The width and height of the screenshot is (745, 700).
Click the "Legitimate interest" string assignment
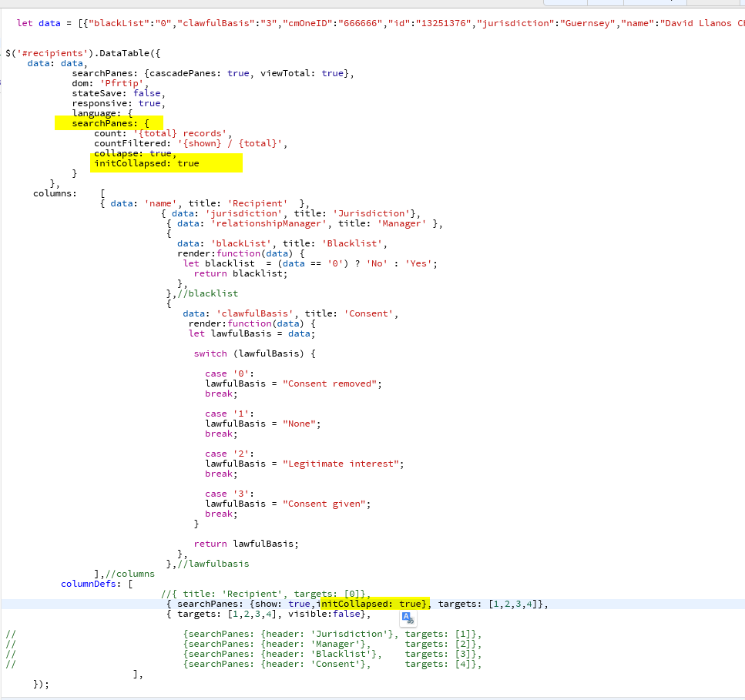click(304, 464)
